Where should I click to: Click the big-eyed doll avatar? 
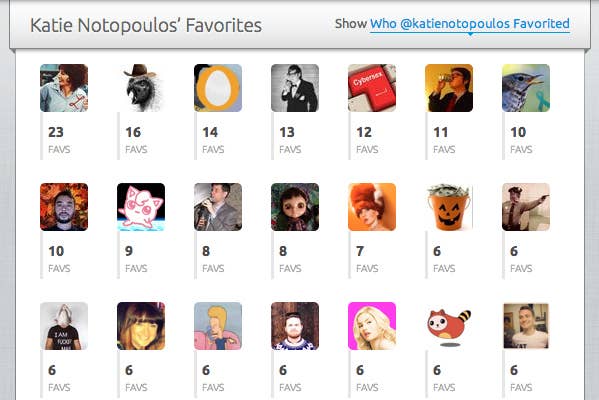pos(295,207)
